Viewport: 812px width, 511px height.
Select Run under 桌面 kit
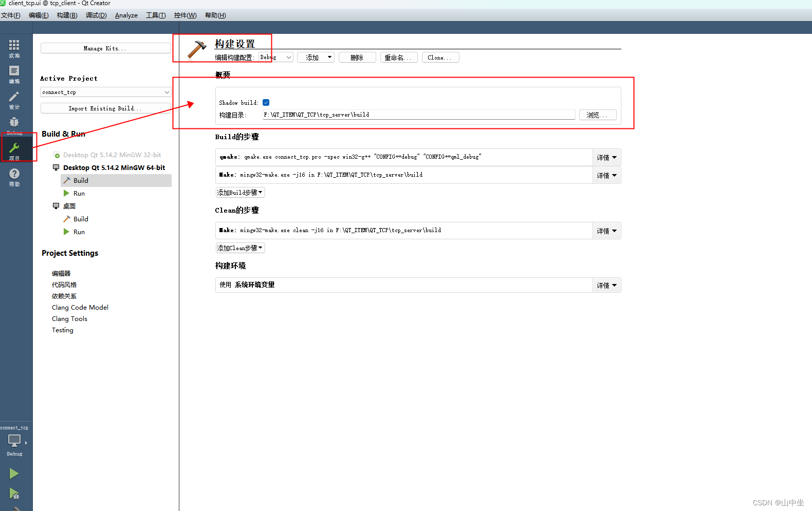(x=79, y=232)
